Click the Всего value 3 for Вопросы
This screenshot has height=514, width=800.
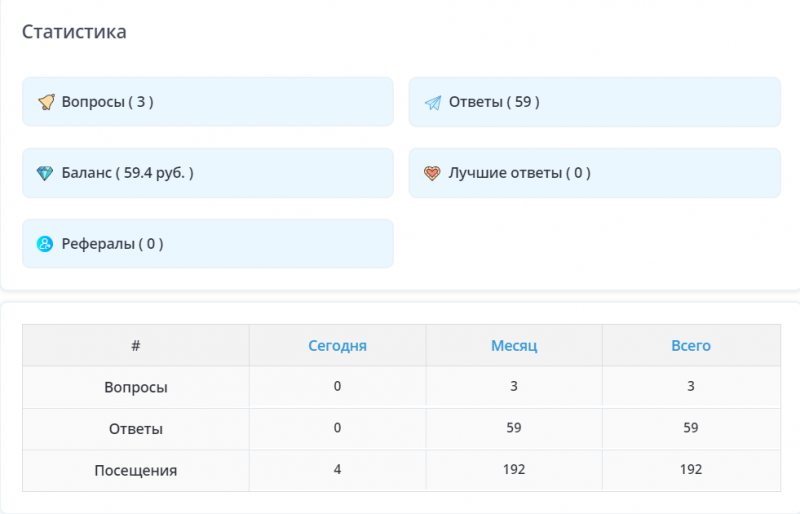[x=691, y=386]
